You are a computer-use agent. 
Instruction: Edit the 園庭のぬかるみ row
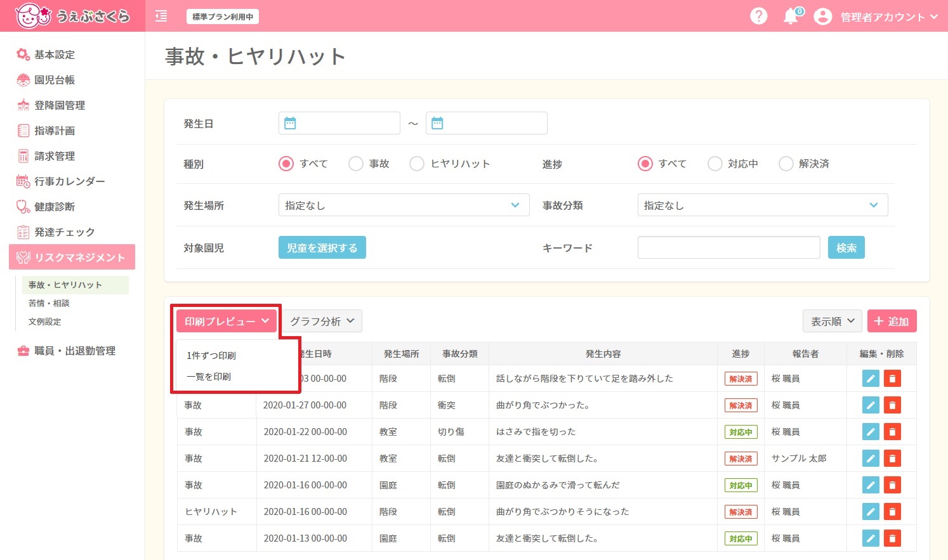tap(871, 485)
